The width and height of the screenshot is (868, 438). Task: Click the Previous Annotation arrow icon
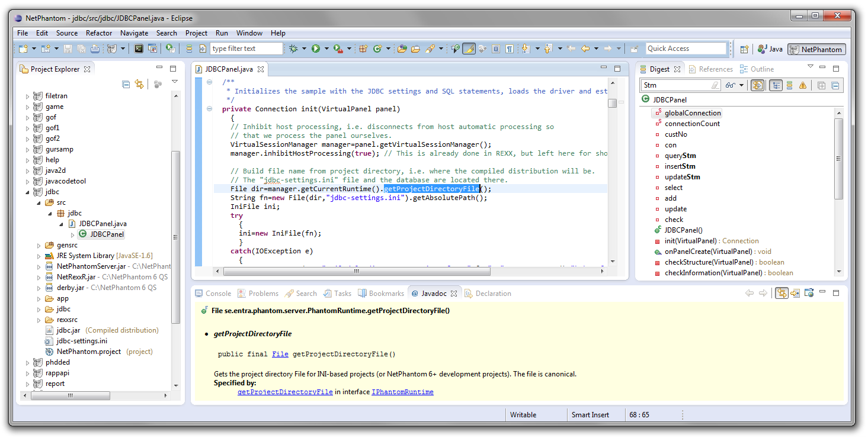[x=548, y=49]
